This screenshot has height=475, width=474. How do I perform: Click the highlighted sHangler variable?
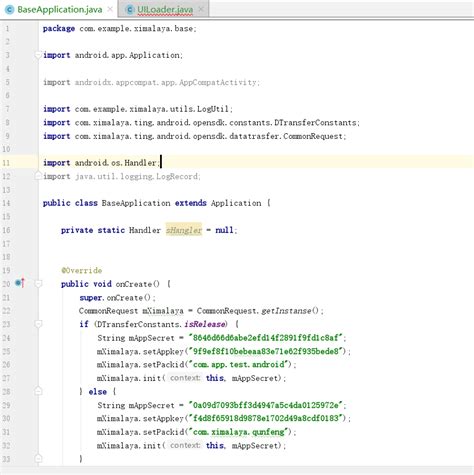[x=184, y=230]
